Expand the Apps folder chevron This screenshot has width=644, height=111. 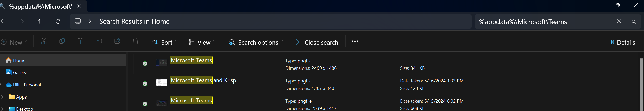click(x=2, y=97)
